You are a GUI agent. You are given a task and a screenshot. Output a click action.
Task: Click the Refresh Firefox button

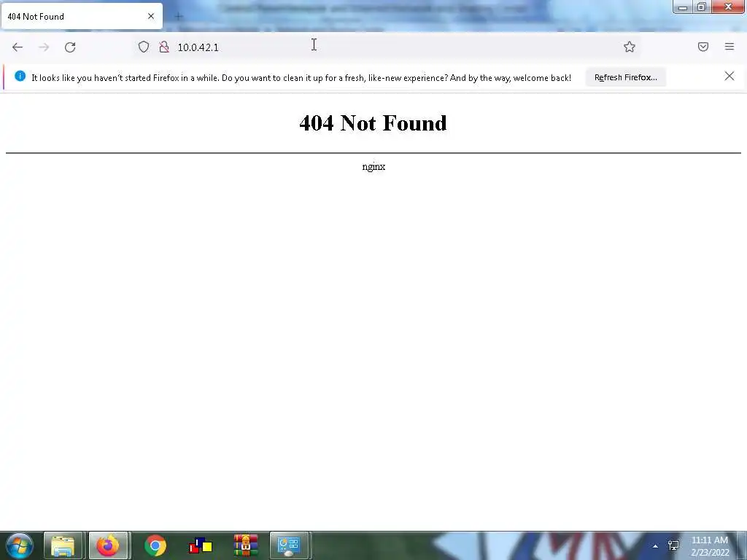coord(625,77)
